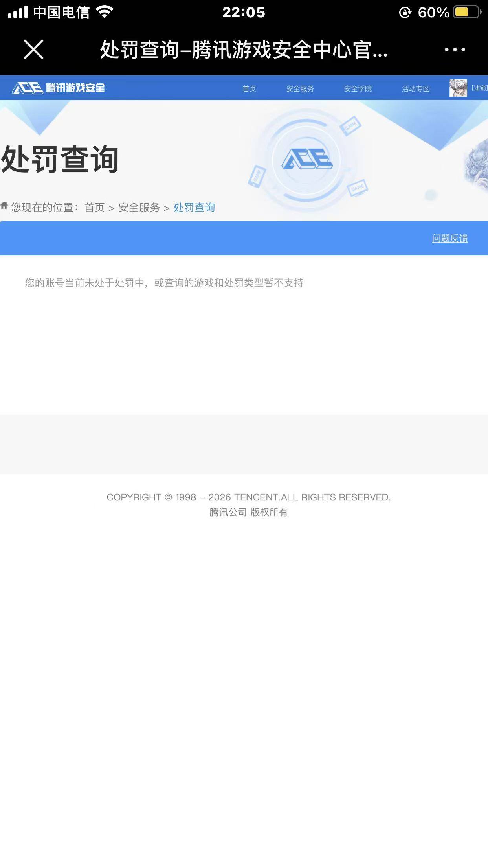Click the ACE emblem in banner circle
The width and height of the screenshot is (488, 868).
coord(307,159)
